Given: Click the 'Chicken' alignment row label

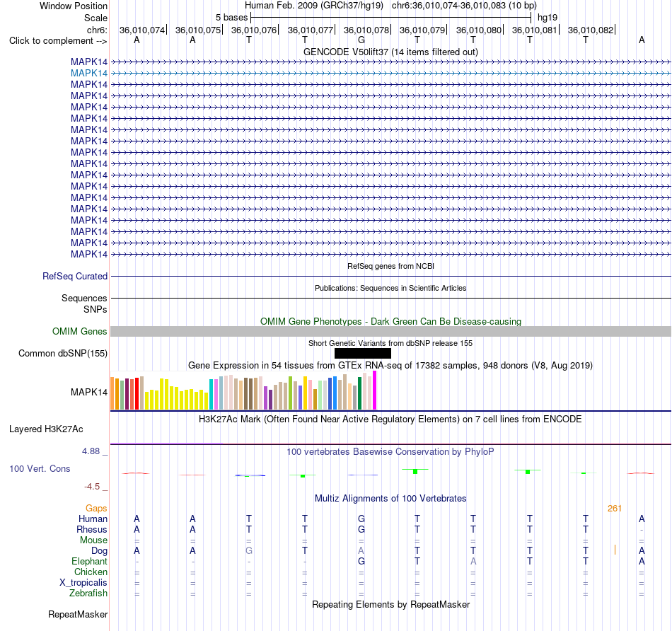Looking at the screenshot, I should coord(91,572).
